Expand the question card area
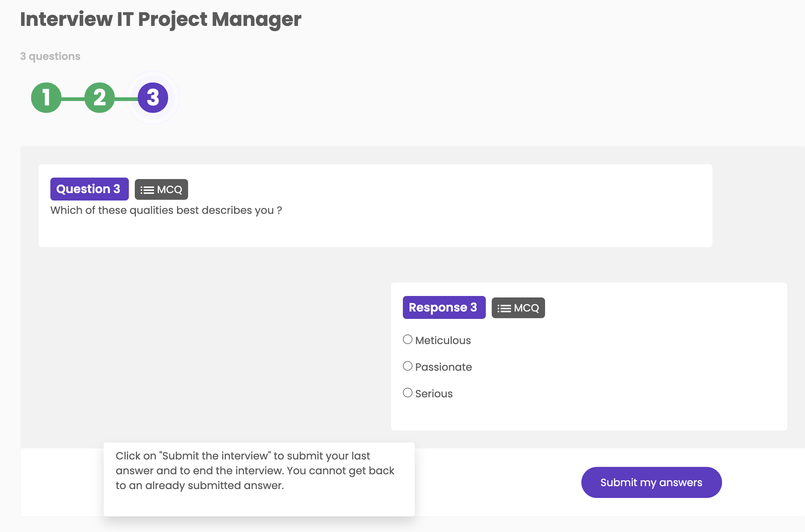Image resolution: width=805 pixels, height=532 pixels. tap(375, 205)
